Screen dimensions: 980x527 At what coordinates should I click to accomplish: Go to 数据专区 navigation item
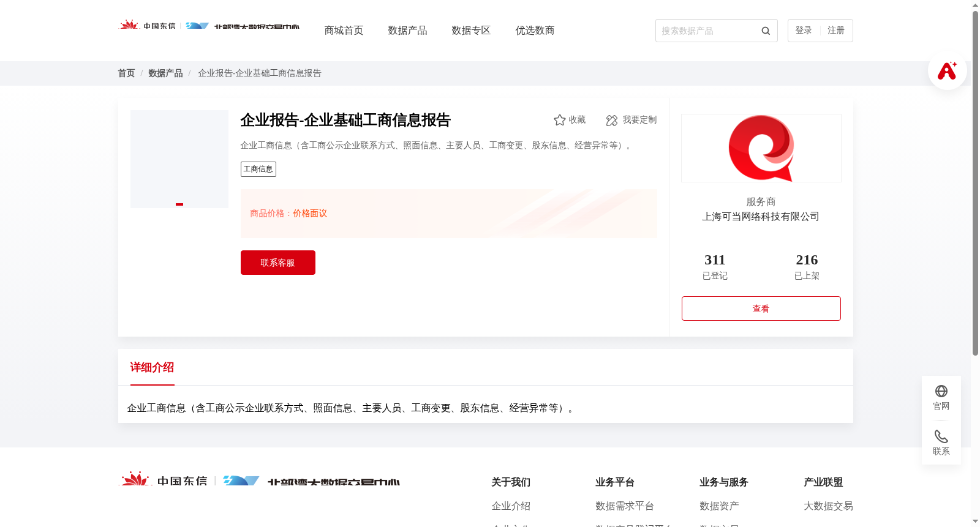coord(471,31)
